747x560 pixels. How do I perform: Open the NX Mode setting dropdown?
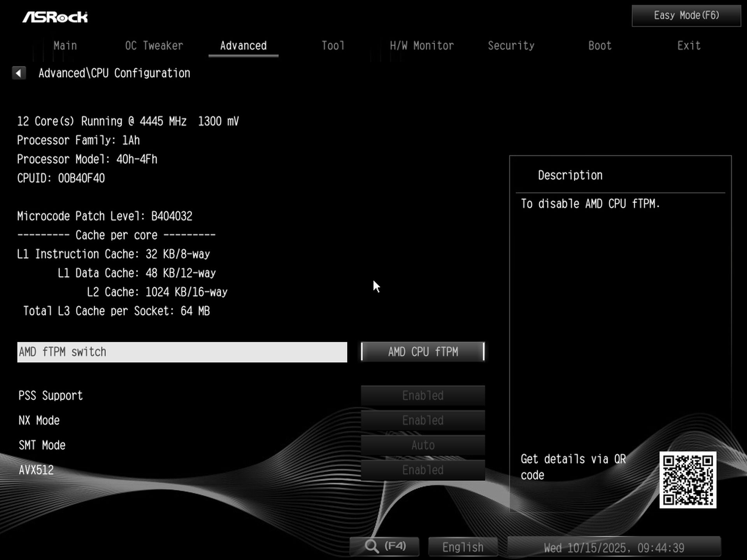pyautogui.click(x=423, y=420)
